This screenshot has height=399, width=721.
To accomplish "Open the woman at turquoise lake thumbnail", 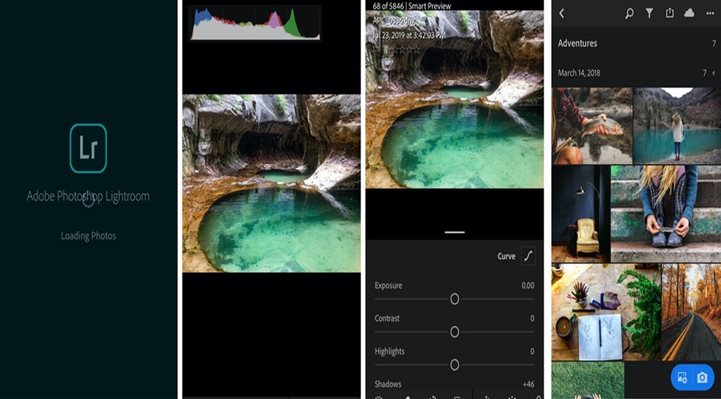I will [677, 125].
